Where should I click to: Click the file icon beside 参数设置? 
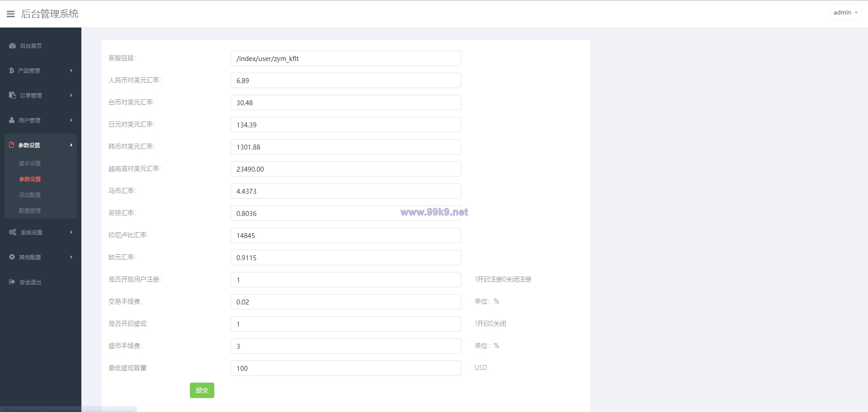pyautogui.click(x=12, y=145)
